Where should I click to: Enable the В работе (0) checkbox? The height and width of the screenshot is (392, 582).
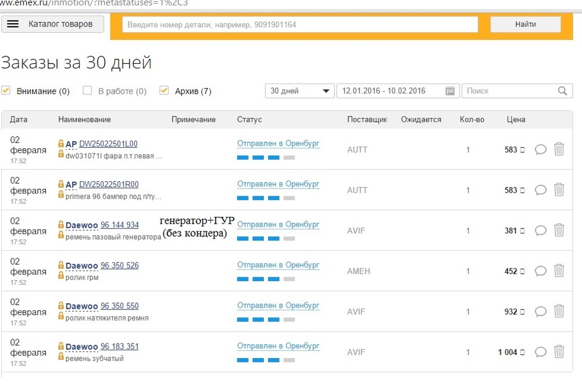point(87,91)
